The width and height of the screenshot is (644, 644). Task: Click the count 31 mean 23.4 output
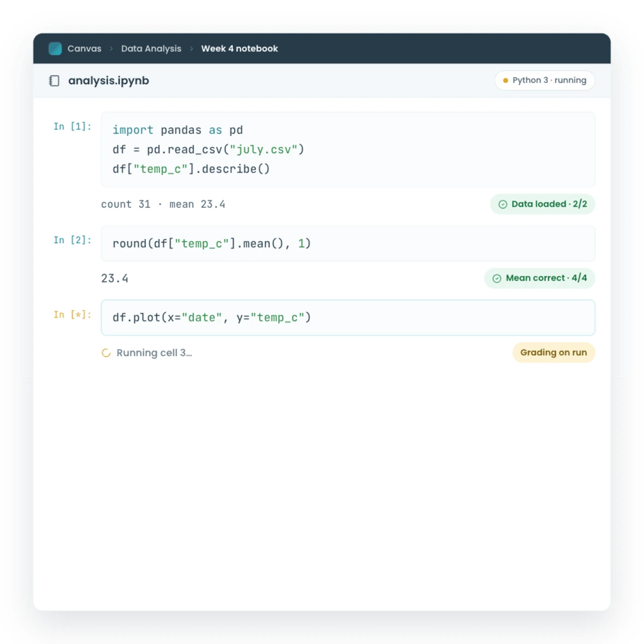point(163,204)
